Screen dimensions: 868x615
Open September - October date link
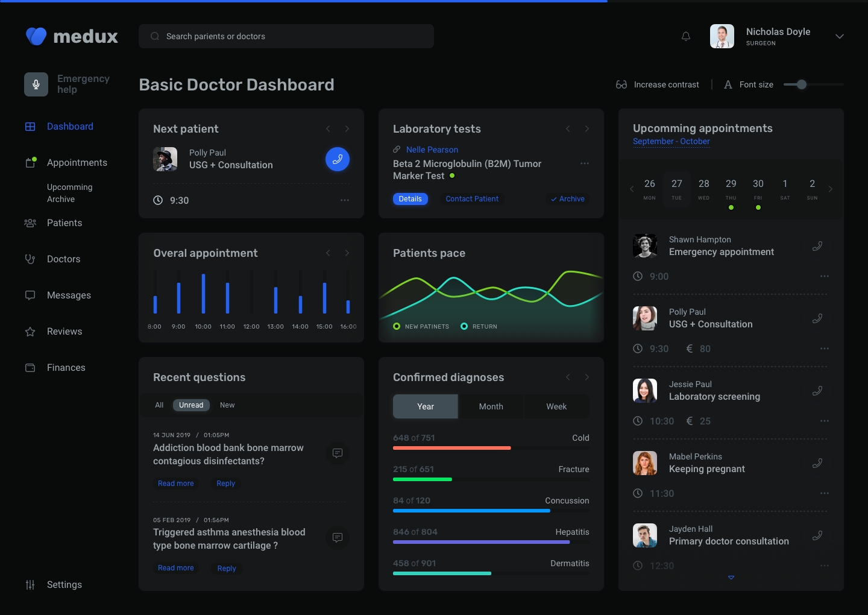point(671,142)
